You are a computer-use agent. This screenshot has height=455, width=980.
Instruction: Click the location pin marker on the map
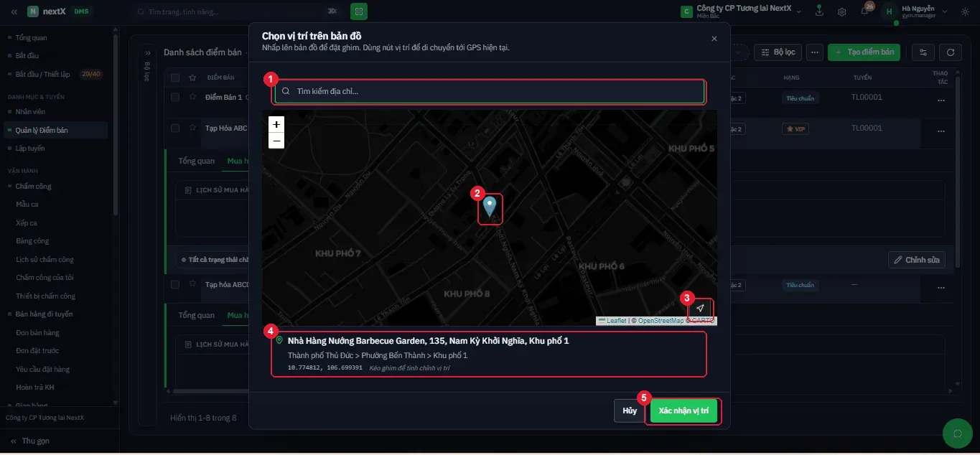coord(490,207)
